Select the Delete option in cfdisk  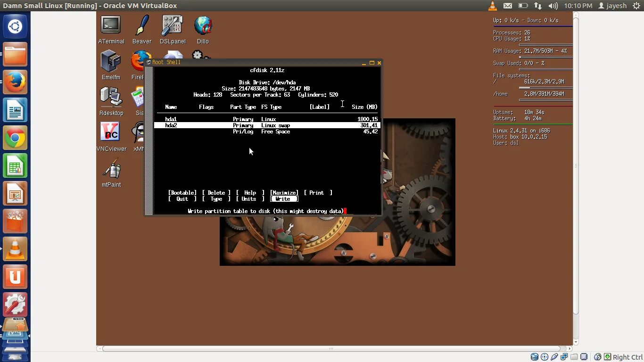coord(216,193)
